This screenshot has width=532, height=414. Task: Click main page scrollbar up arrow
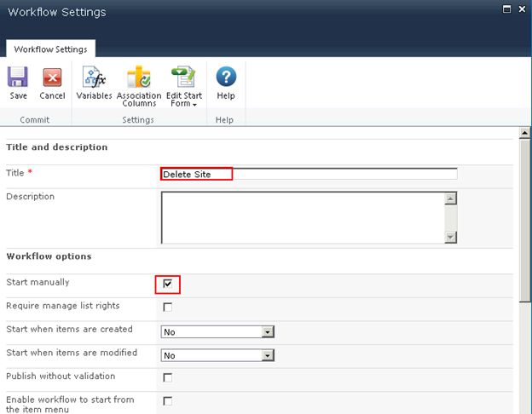coord(524,133)
